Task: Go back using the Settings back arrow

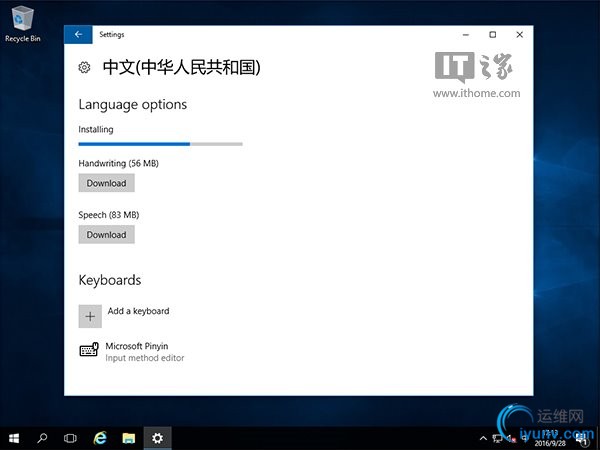Action: [78, 34]
